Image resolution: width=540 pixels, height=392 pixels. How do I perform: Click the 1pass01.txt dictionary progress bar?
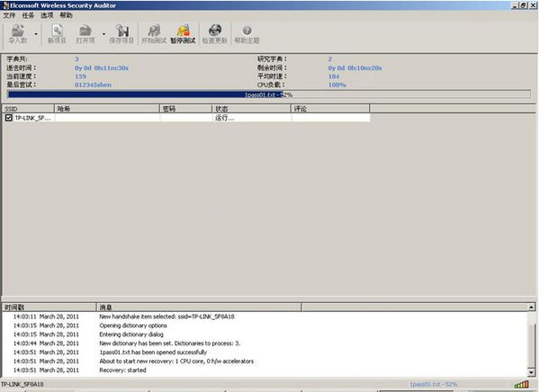point(268,94)
